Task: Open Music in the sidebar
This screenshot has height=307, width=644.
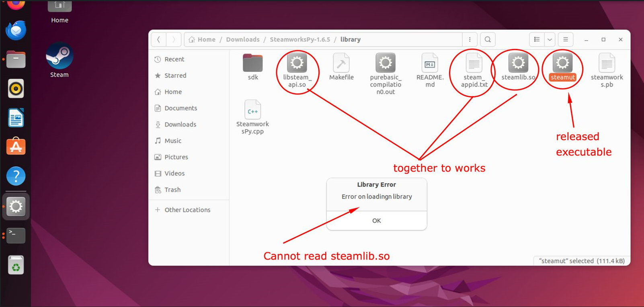Action: pos(189,141)
